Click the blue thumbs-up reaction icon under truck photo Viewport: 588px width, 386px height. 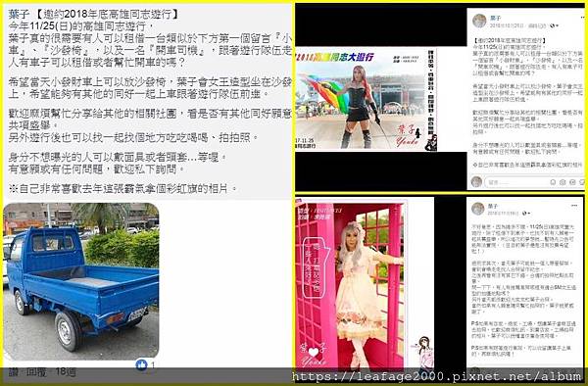[x=141, y=364]
